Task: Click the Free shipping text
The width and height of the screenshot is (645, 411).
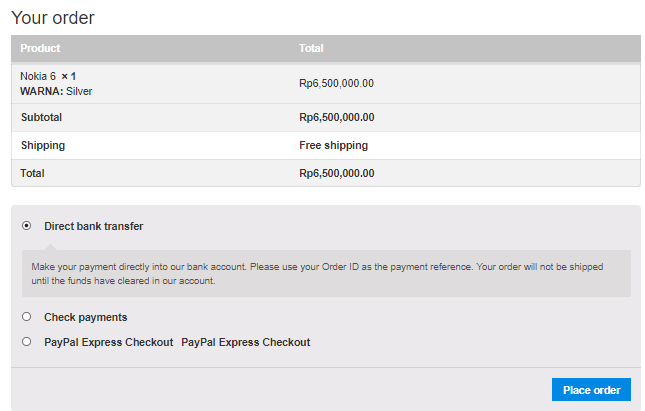Action: pos(333,145)
